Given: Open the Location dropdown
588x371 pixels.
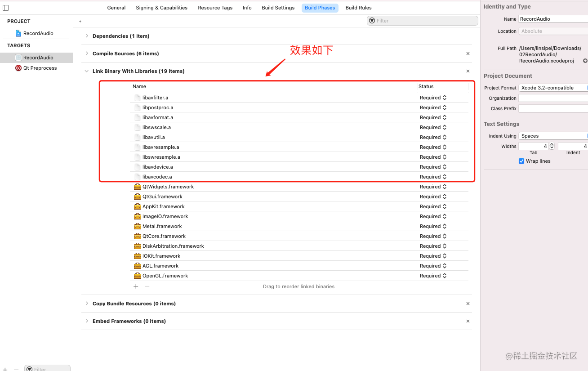Looking at the screenshot, I should (553, 31).
